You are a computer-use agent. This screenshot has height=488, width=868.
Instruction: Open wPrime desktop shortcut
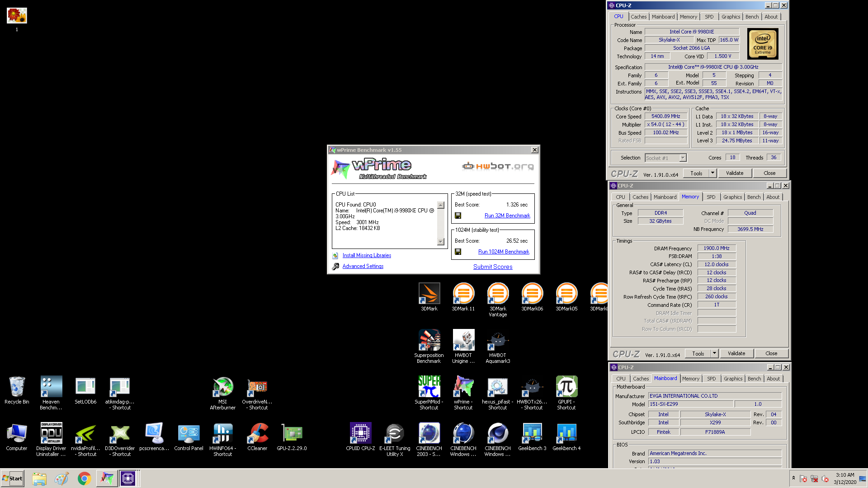(463, 393)
